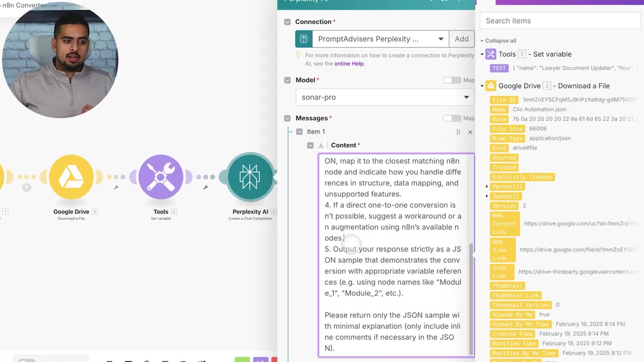Click the Google Drive icon in the items list
This screenshot has height=362, width=644.
click(x=491, y=86)
